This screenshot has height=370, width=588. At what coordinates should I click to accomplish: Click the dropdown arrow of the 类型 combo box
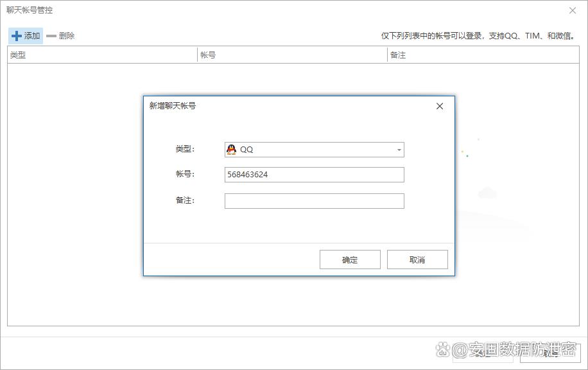click(399, 150)
